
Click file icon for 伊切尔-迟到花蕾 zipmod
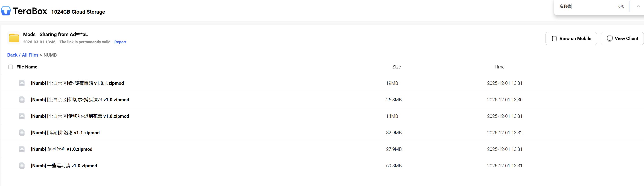22,116
